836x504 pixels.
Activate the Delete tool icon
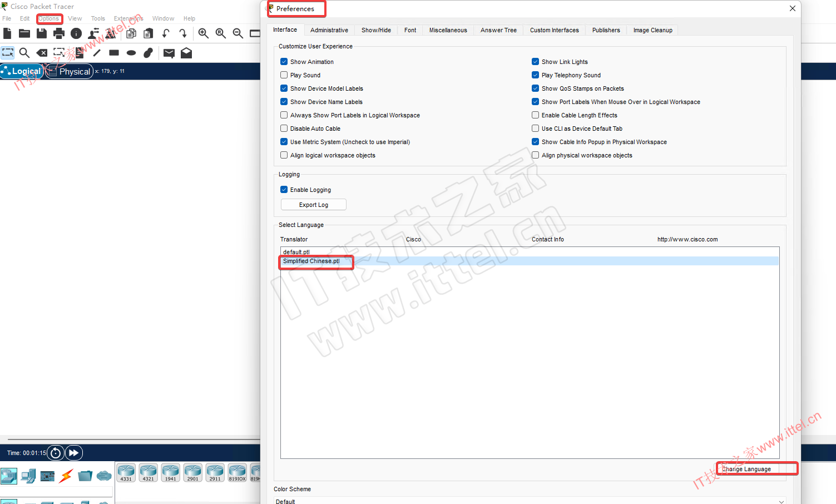point(42,53)
